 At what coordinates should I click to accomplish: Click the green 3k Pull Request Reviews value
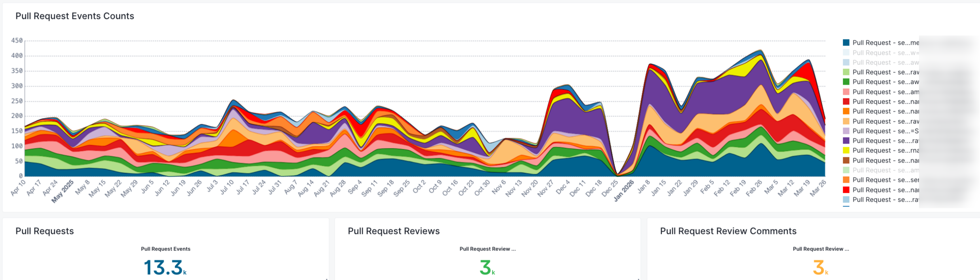click(x=487, y=267)
